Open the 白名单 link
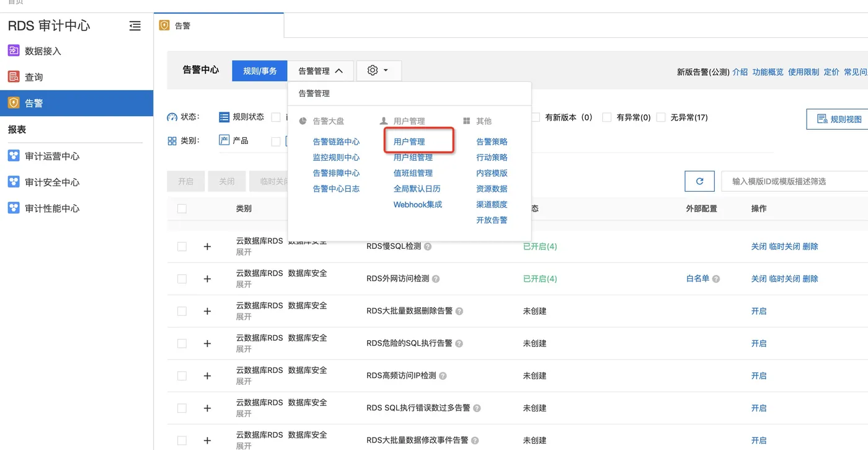This screenshot has width=868, height=450. [x=697, y=279]
